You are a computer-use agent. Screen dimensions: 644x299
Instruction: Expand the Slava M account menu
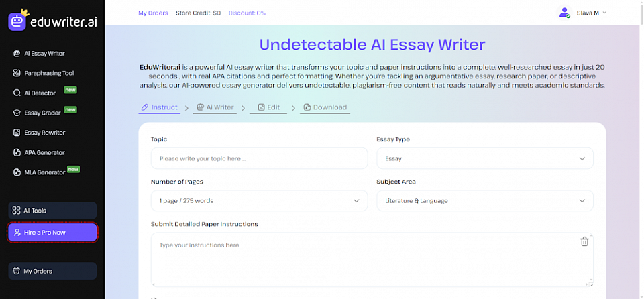click(590, 13)
